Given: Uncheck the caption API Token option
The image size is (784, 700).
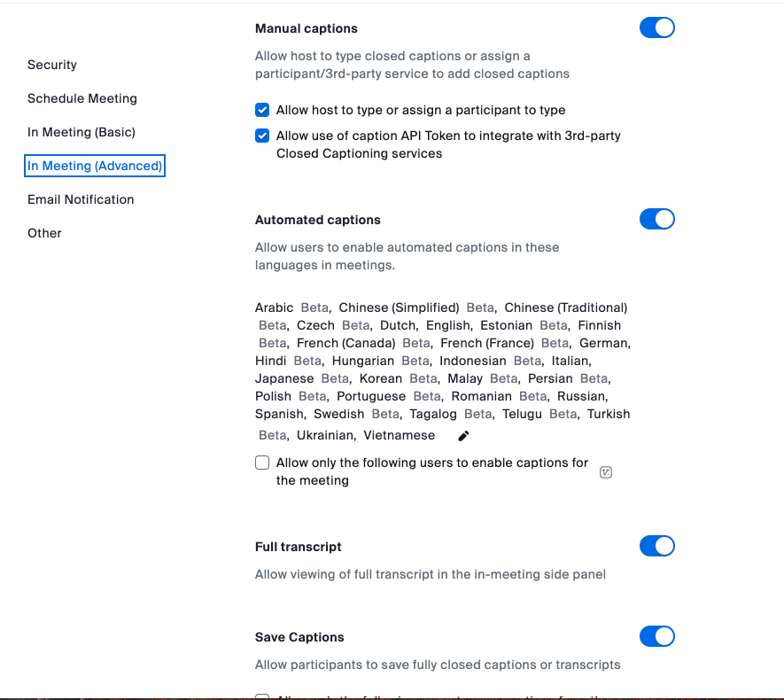Looking at the screenshot, I should (262, 136).
